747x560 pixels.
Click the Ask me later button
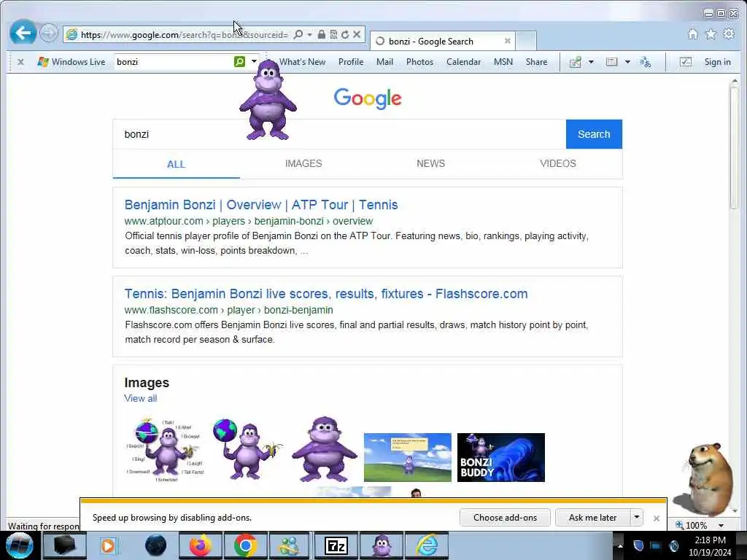click(592, 518)
